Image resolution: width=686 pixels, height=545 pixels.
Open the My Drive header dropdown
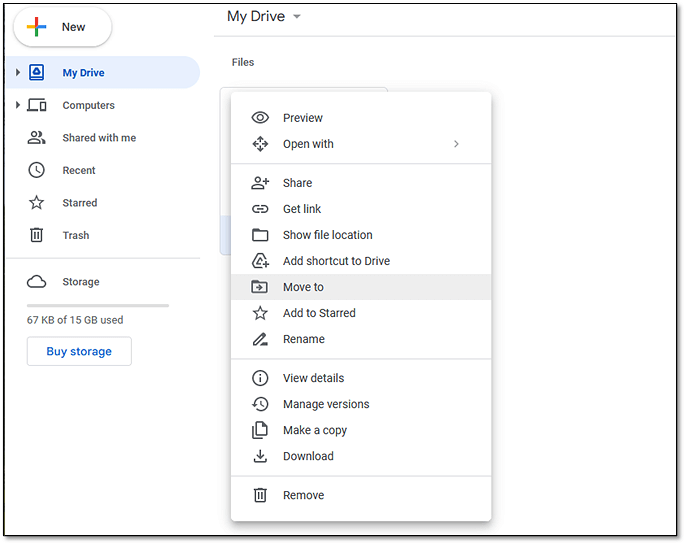tap(297, 17)
